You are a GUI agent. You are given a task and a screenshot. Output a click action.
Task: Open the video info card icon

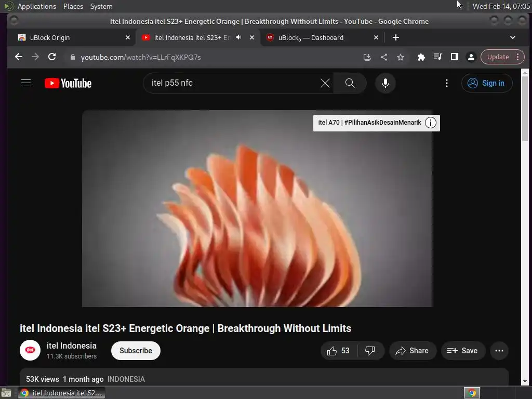click(x=431, y=123)
